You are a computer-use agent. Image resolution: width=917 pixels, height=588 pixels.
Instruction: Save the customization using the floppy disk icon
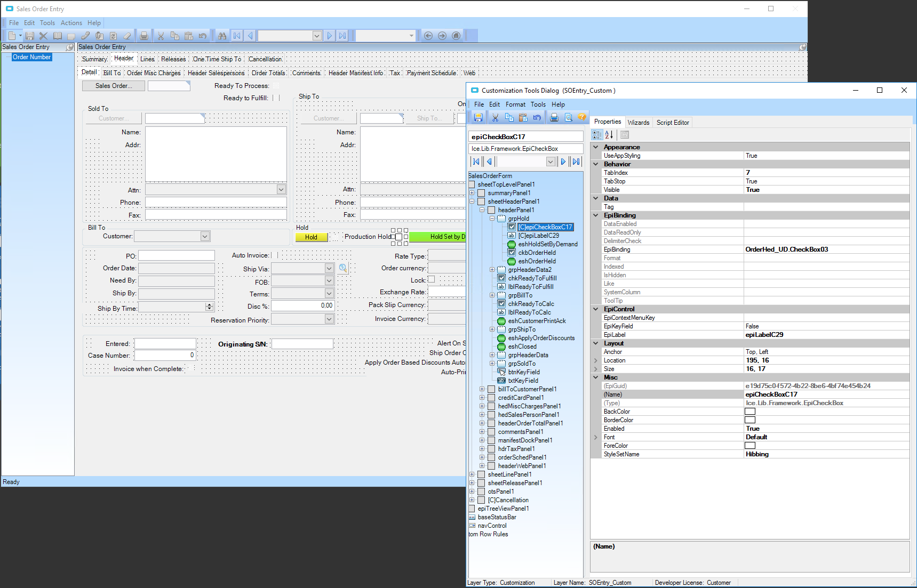tap(478, 117)
